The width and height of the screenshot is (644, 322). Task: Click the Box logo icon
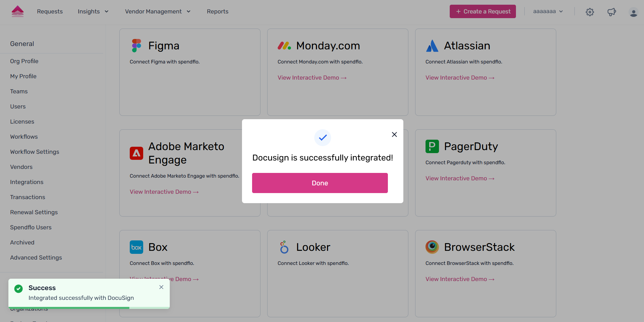(136, 247)
